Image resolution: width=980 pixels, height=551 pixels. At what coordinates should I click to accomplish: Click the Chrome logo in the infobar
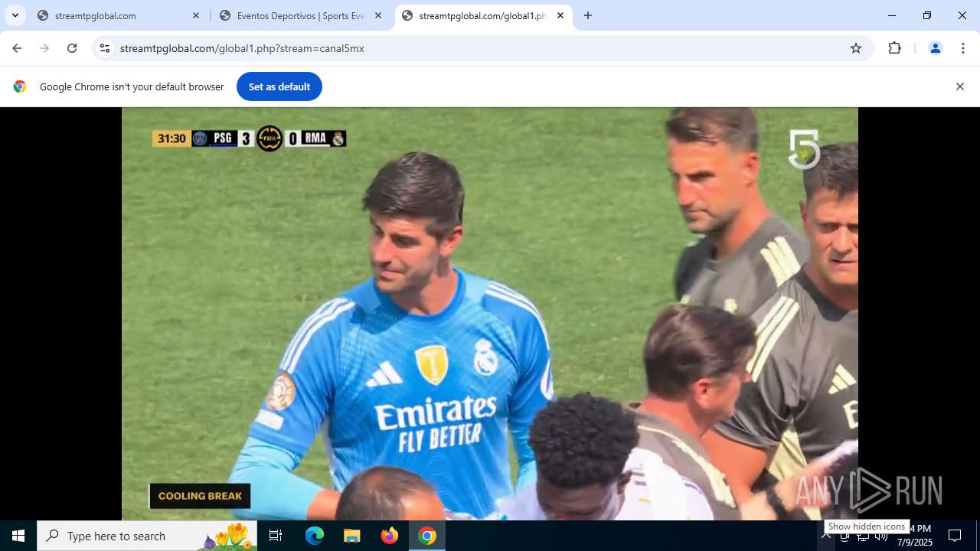tap(20, 86)
